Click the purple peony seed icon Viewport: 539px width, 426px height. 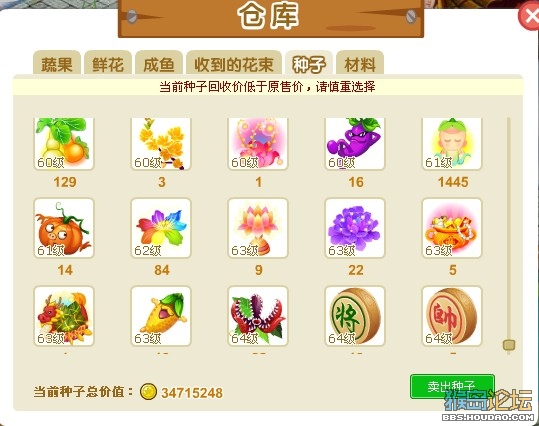355,228
